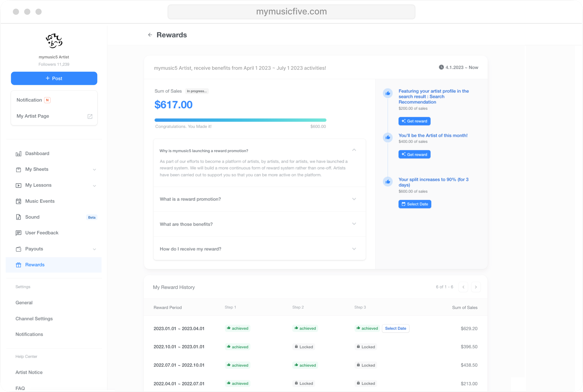Expand My Sheets submenu chevron
The height and width of the screenshot is (392, 583).
point(94,170)
